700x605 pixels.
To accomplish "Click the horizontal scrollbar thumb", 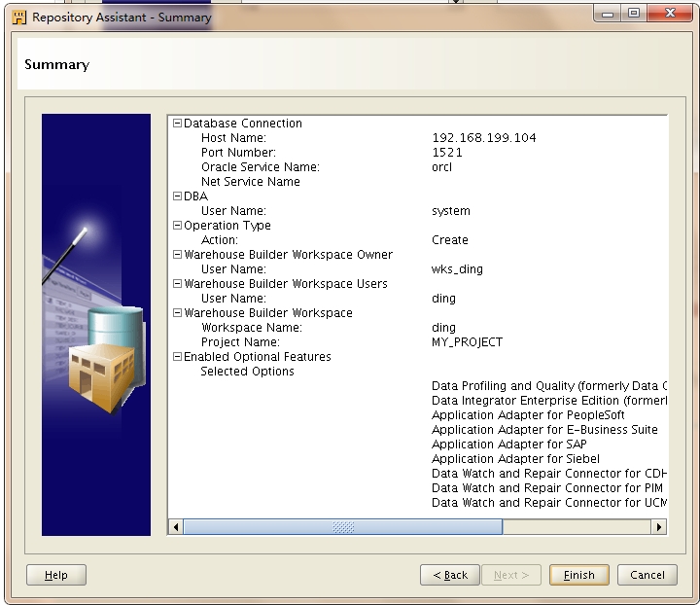I will (x=343, y=527).
